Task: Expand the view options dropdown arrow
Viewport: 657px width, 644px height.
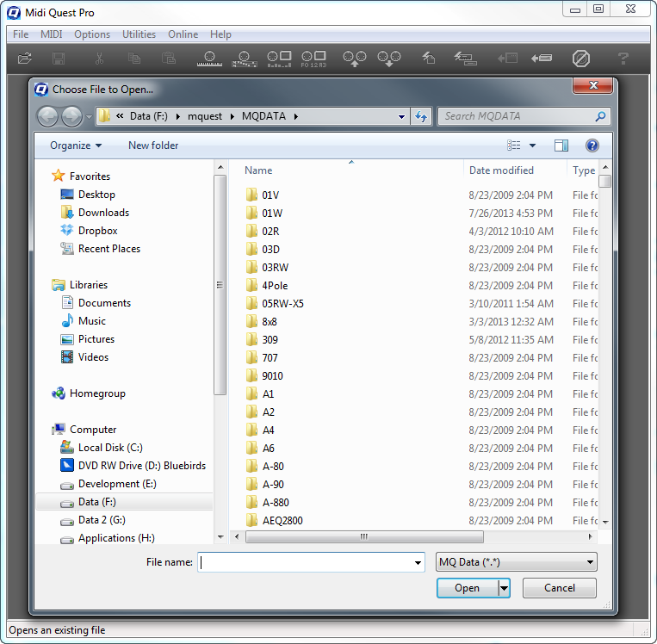Action: 532,146
